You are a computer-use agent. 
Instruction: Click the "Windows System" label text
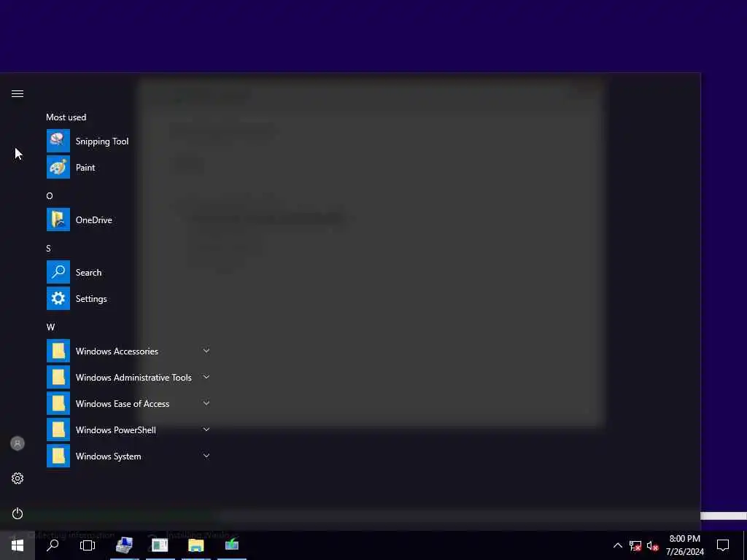(x=108, y=456)
